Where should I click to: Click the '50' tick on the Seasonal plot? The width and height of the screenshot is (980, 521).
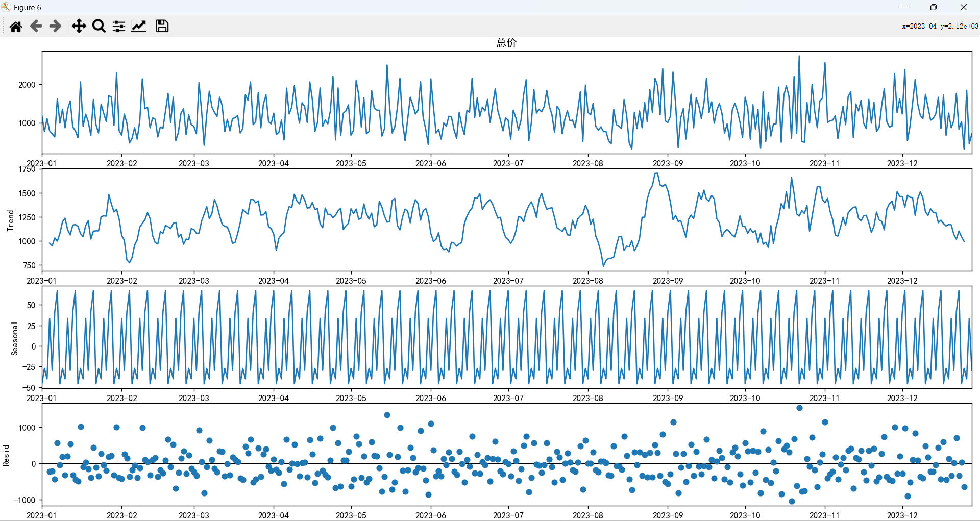[31, 305]
